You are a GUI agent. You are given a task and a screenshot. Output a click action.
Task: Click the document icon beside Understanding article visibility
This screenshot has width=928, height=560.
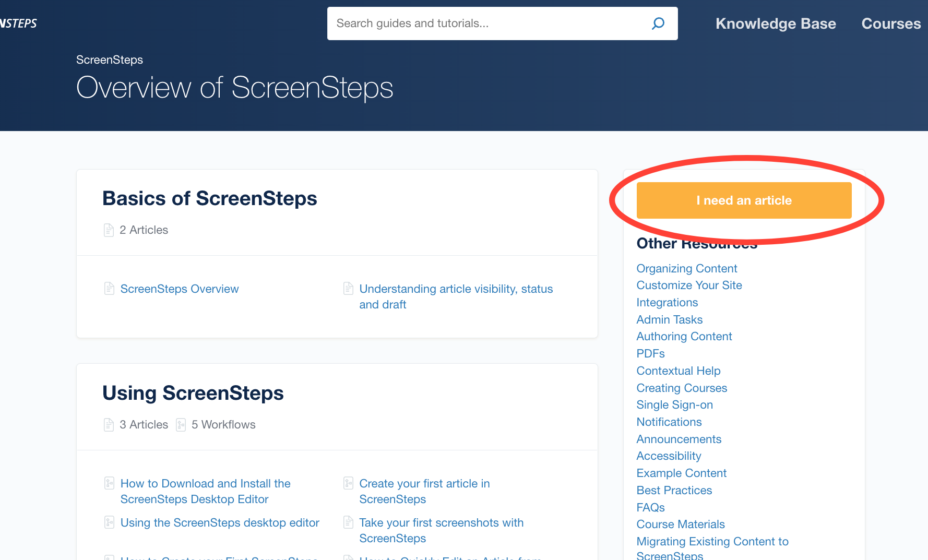pos(348,289)
